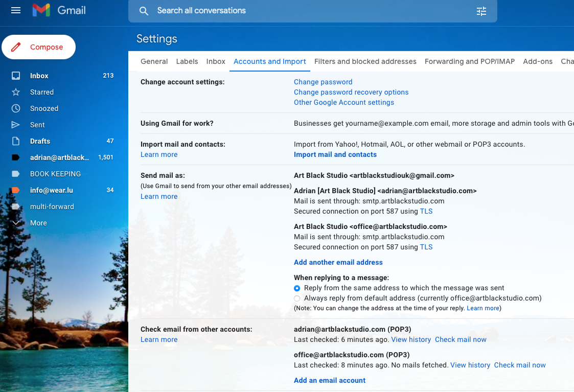Click the Inbox unread count 213
This screenshot has height=392, width=574.
(x=108, y=76)
